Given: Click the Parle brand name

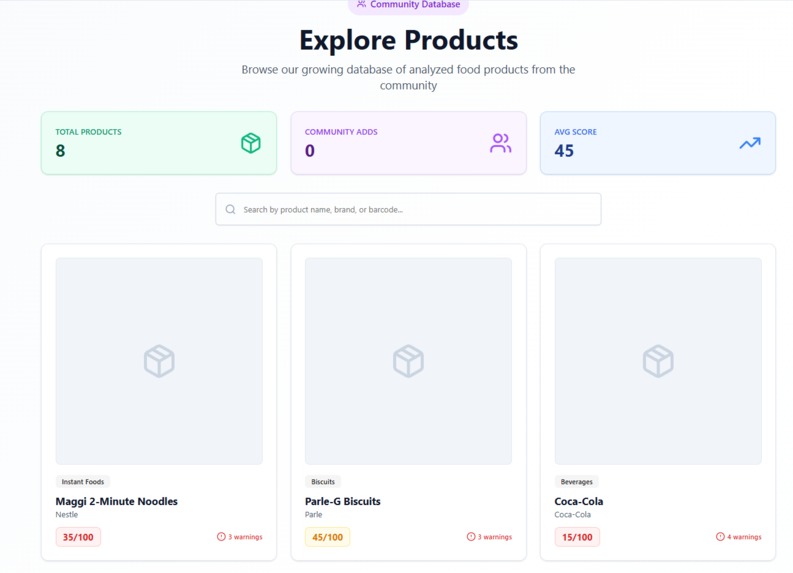Looking at the screenshot, I should pyautogui.click(x=314, y=514).
